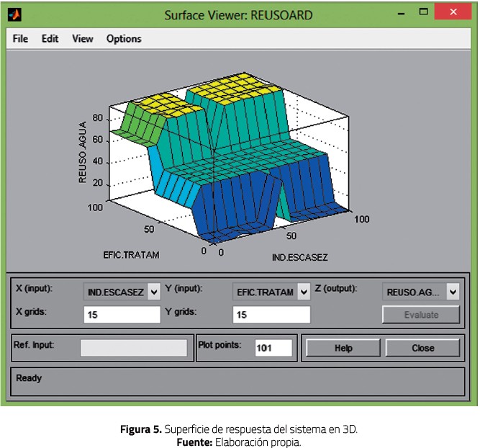Click the Ref. Input text field
480x448 pixels.
click(x=133, y=348)
